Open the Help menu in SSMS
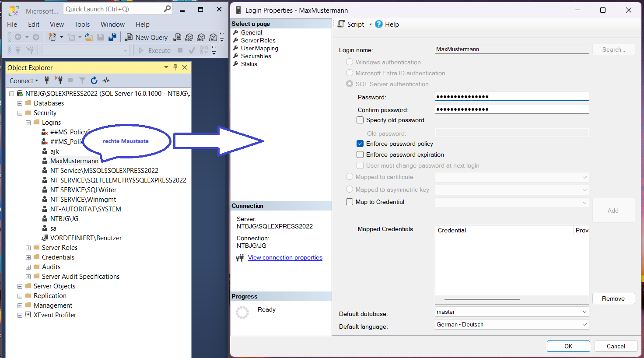Screen dimensions: 644x358 tap(143, 25)
